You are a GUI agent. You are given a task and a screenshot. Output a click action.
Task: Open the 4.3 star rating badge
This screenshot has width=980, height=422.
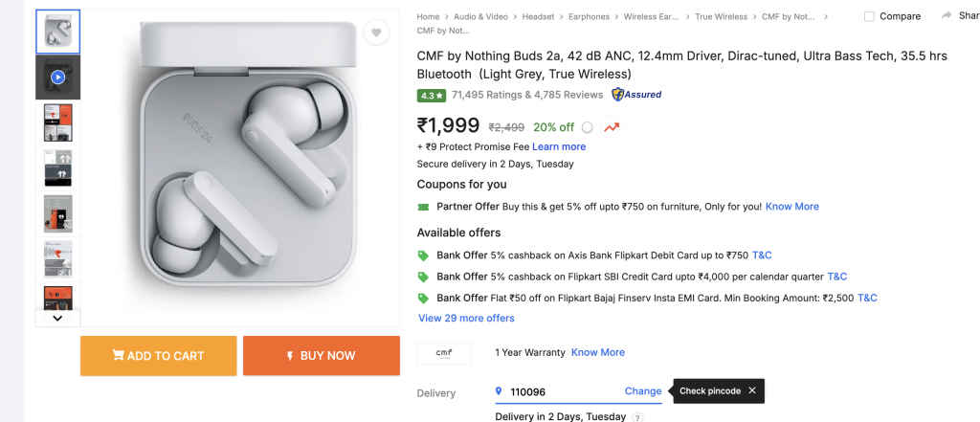[432, 95]
